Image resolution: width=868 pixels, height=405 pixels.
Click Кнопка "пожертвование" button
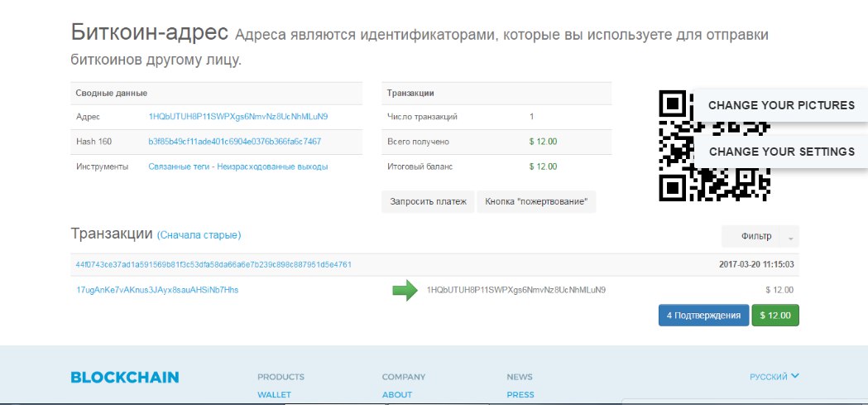coord(536,201)
